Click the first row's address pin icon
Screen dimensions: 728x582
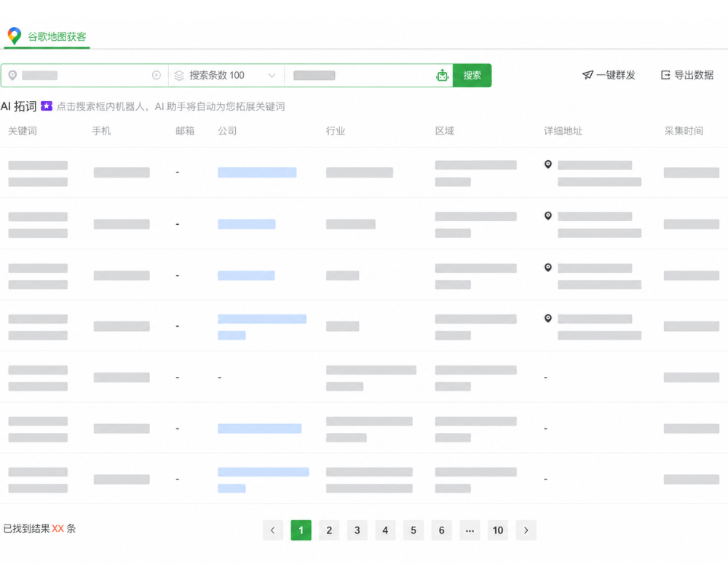click(548, 164)
